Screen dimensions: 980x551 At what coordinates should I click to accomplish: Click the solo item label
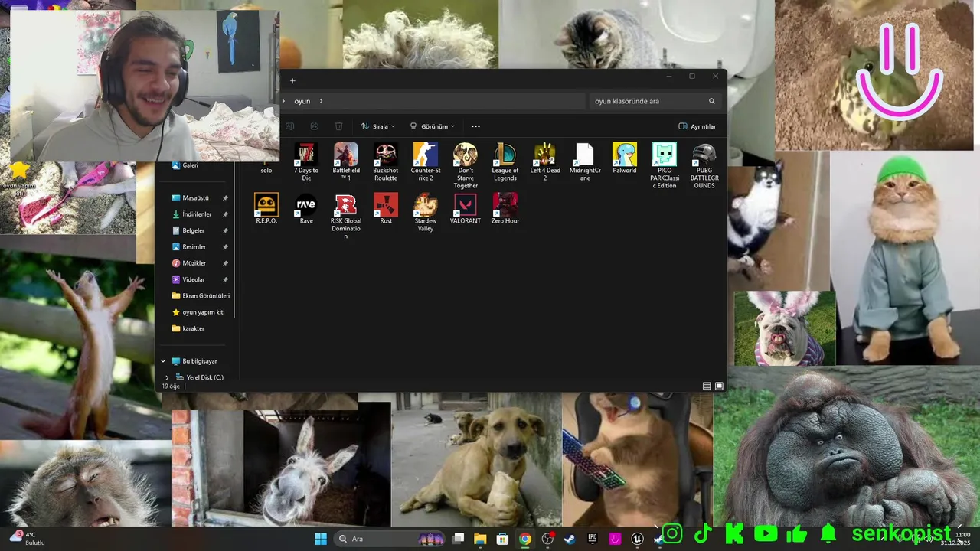tap(266, 171)
